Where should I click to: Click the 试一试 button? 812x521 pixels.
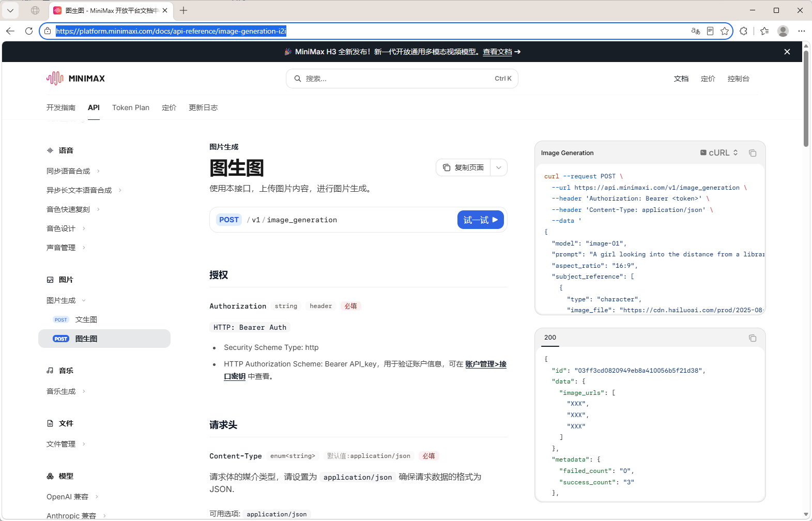click(481, 220)
